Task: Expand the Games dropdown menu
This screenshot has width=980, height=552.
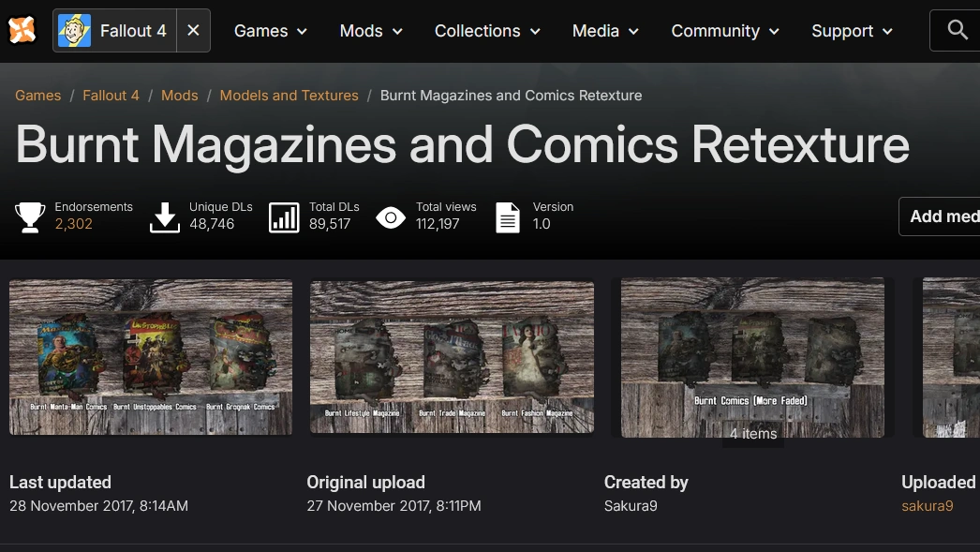Action: click(271, 31)
